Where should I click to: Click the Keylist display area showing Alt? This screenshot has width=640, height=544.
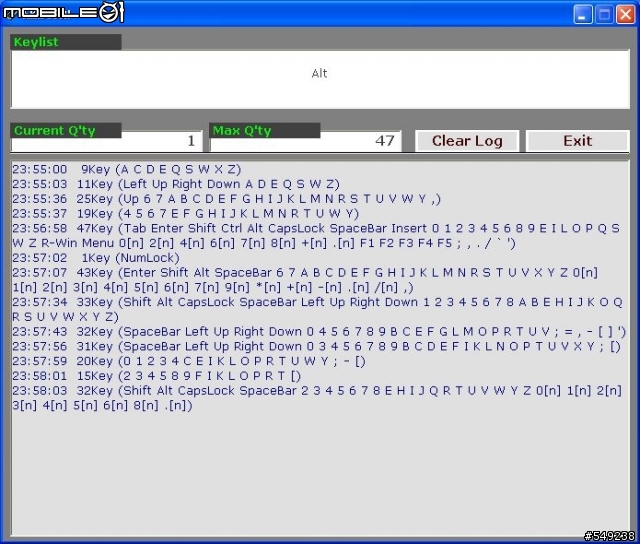pos(320,79)
